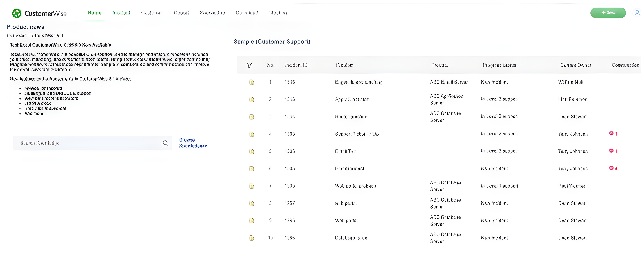
Task: Click the Search Knowledge input field
Action: click(88, 143)
